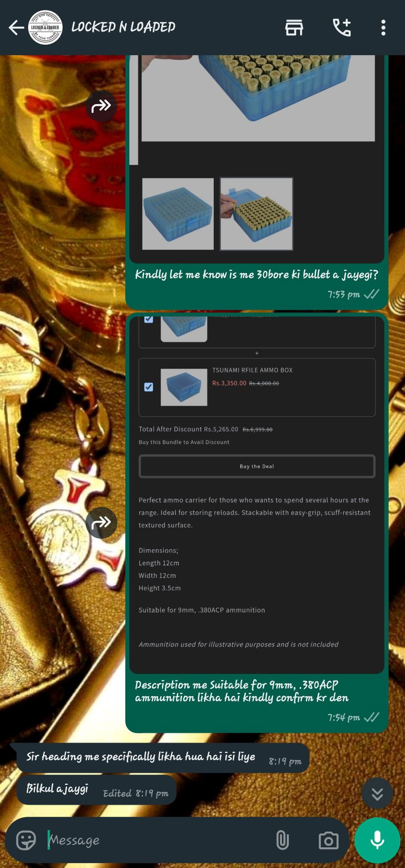Open the three-dot more options menu
Image resolution: width=405 pixels, height=868 pixels.
tap(383, 28)
